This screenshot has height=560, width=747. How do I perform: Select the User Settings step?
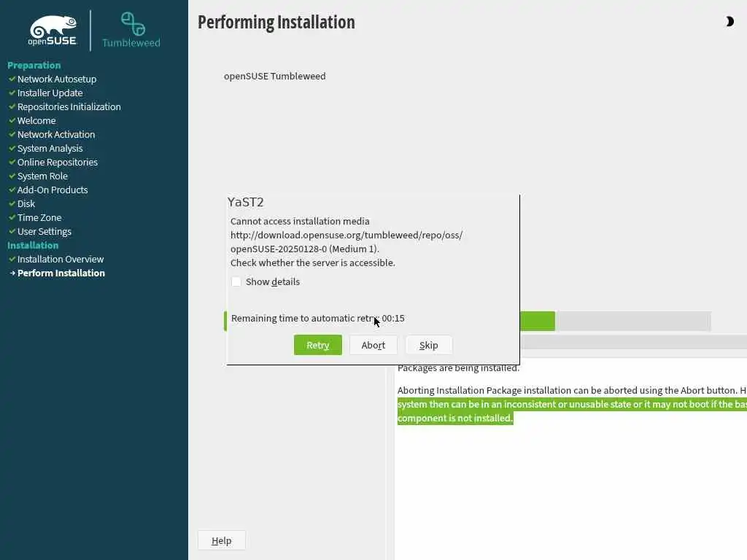(44, 231)
